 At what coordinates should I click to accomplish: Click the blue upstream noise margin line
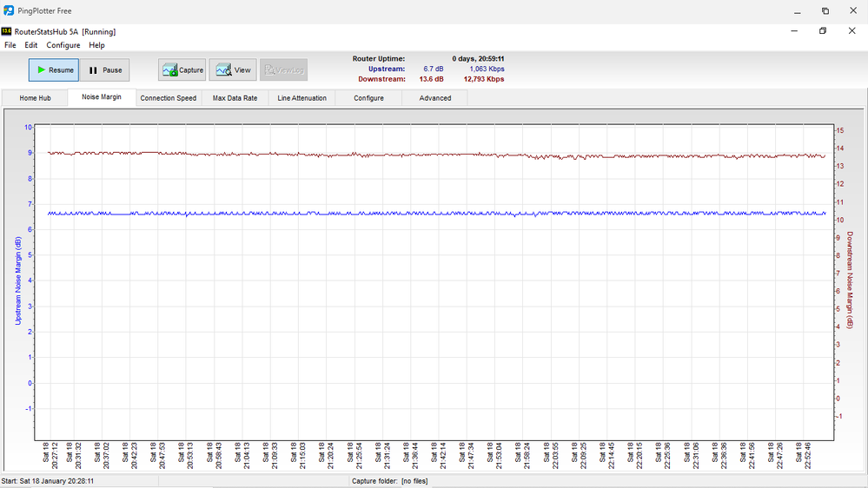click(434, 213)
